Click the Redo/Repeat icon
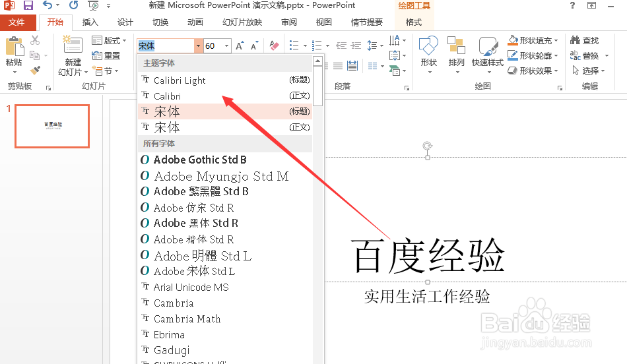 73,5
